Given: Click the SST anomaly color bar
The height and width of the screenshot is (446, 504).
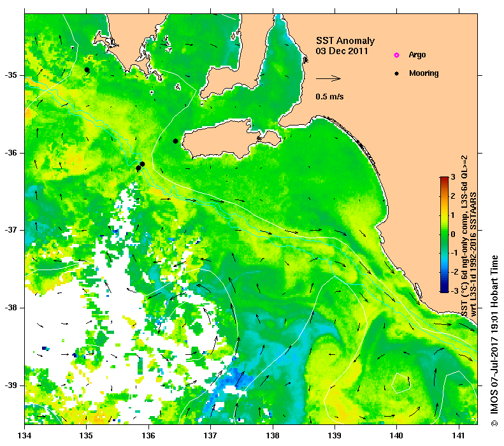Looking at the screenshot, I should coord(444,234).
